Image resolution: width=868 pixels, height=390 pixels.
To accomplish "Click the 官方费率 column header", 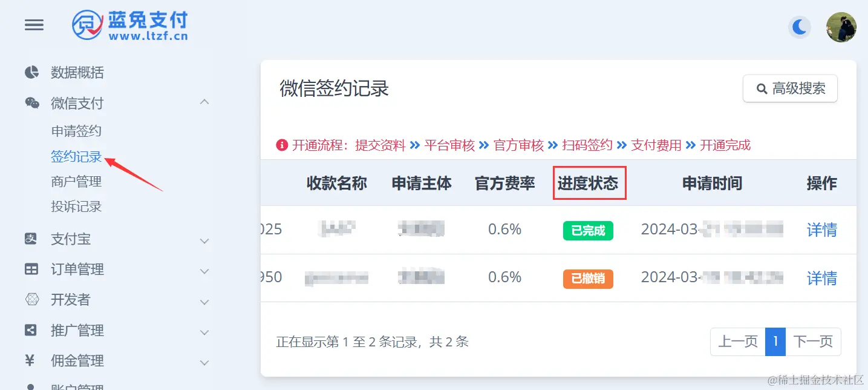I will (x=505, y=183).
